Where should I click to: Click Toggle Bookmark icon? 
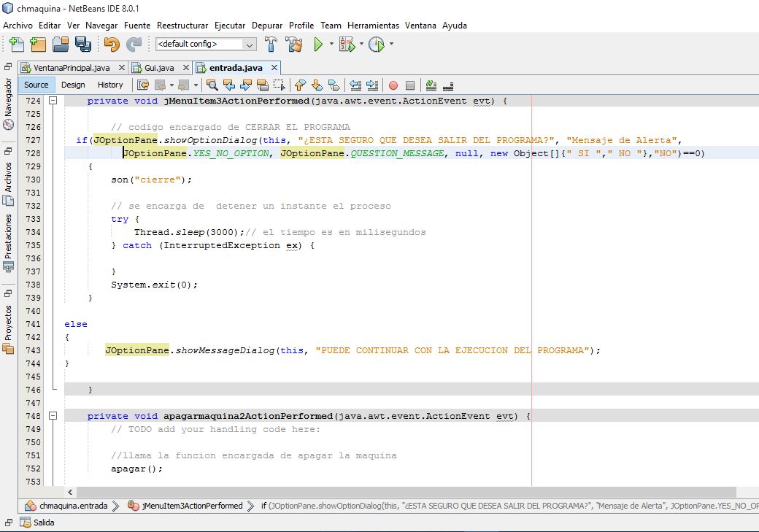[x=334, y=85]
